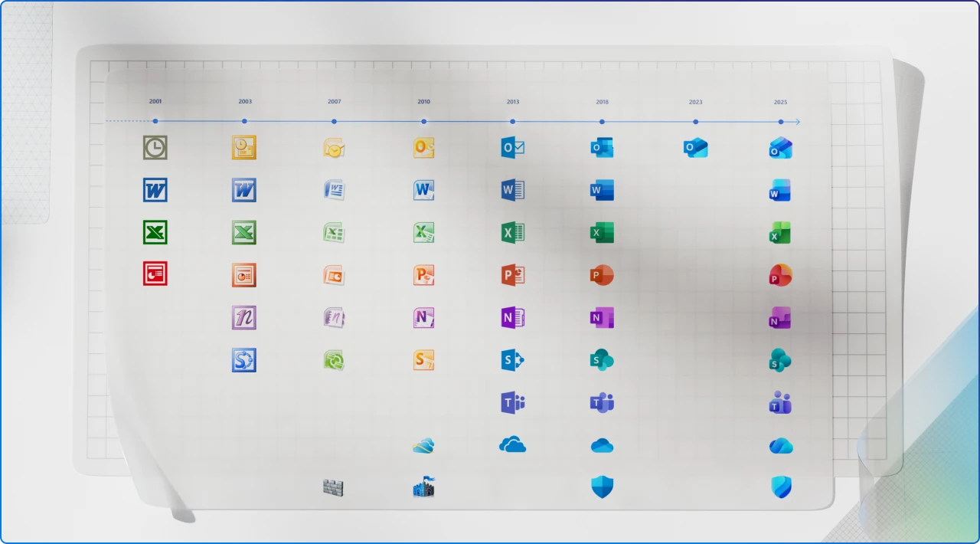Click the timeline dot under 2001
Screen dimensions: 980x544
pyautogui.click(x=155, y=121)
